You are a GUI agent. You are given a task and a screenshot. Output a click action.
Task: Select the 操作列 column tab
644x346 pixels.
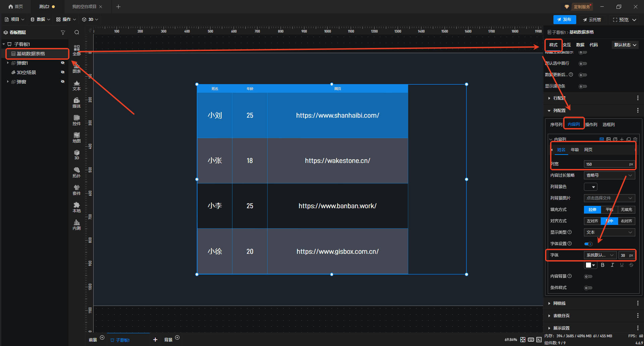click(591, 125)
